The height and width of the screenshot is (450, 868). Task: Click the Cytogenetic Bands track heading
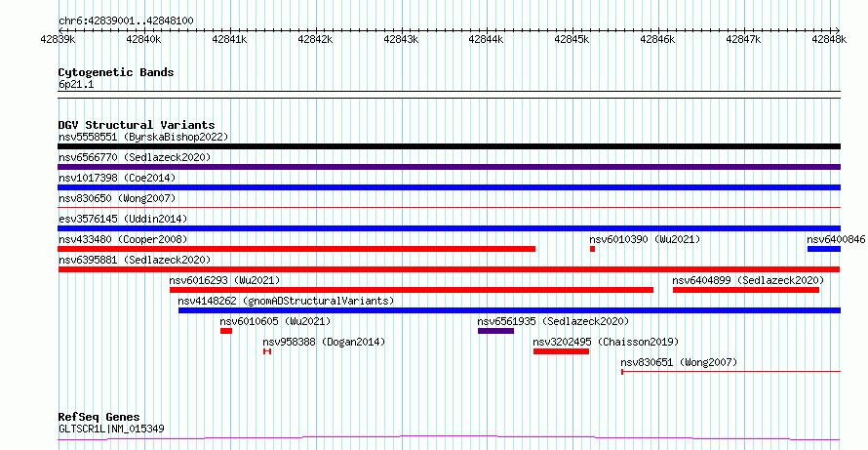116,72
